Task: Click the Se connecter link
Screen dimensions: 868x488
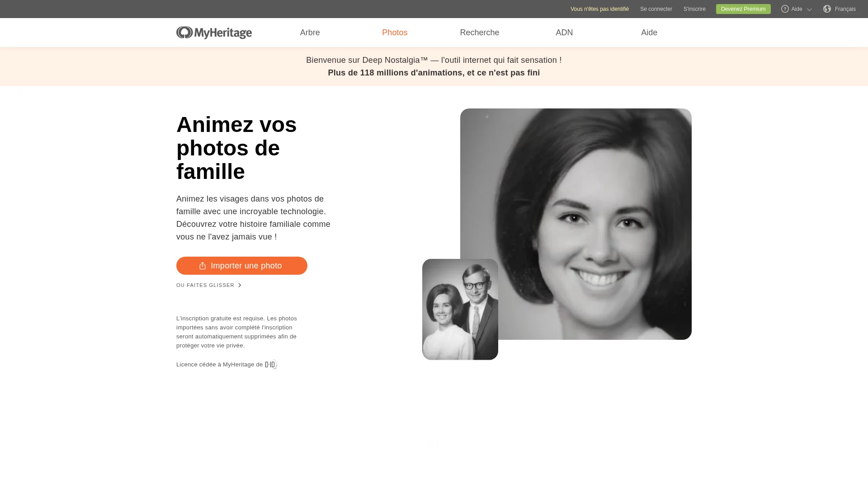Action: click(x=656, y=9)
